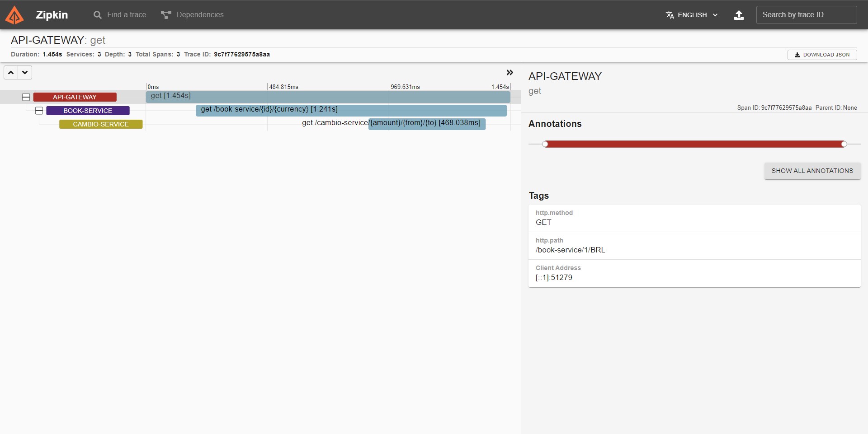868x434 pixels.
Task: Click the get span name under details heading
Action: (x=535, y=91)
